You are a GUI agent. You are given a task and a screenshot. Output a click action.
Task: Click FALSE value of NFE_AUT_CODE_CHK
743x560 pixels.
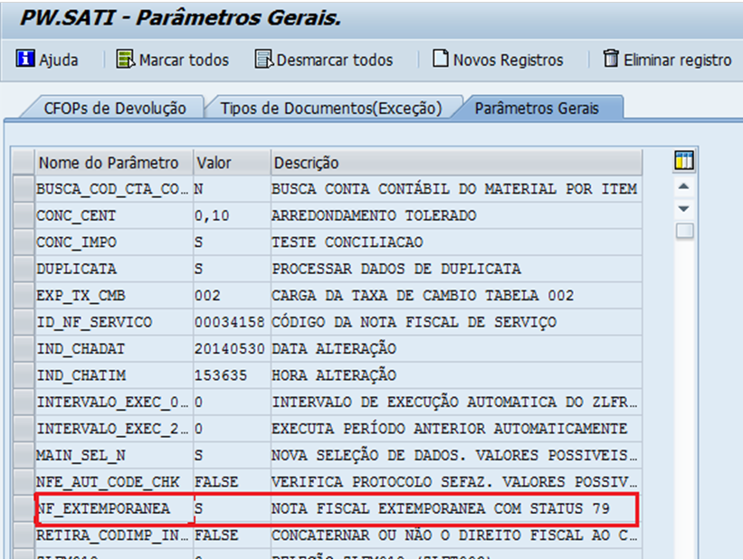232,482
